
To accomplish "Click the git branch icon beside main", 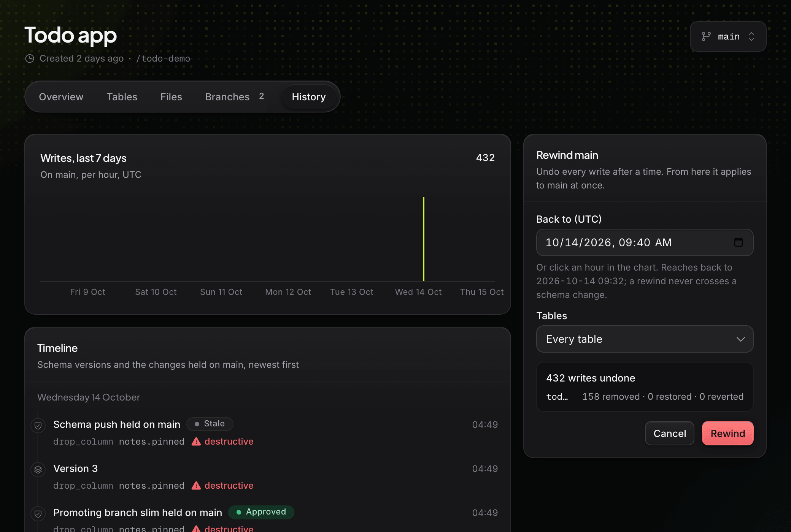I will click(x=706, y=36).
